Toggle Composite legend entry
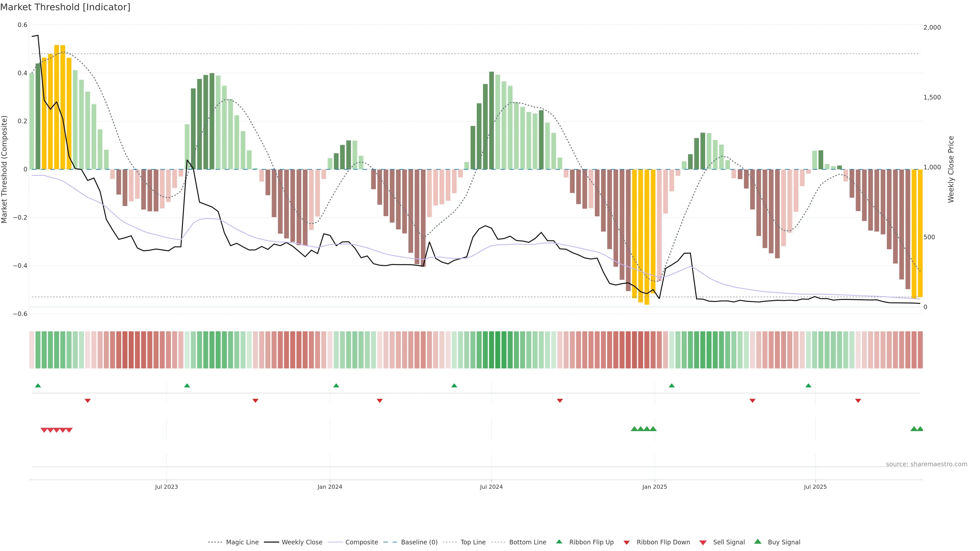 pos(361,542)
